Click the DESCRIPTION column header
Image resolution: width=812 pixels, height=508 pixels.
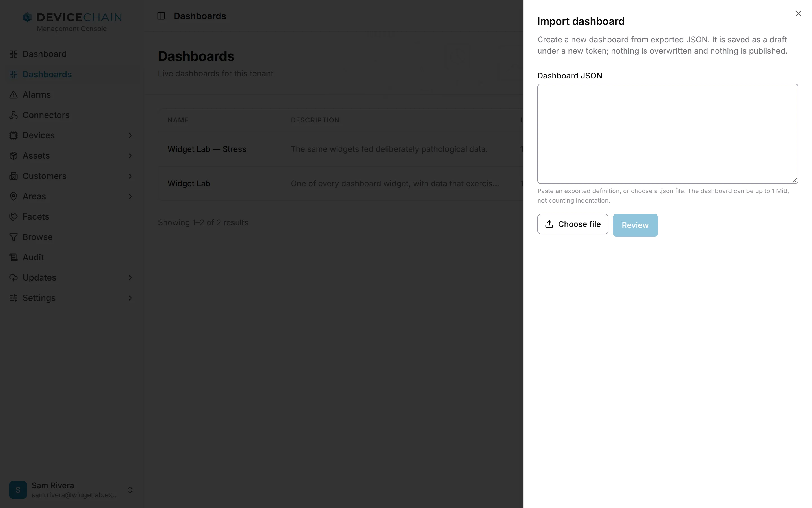point(315,120)
